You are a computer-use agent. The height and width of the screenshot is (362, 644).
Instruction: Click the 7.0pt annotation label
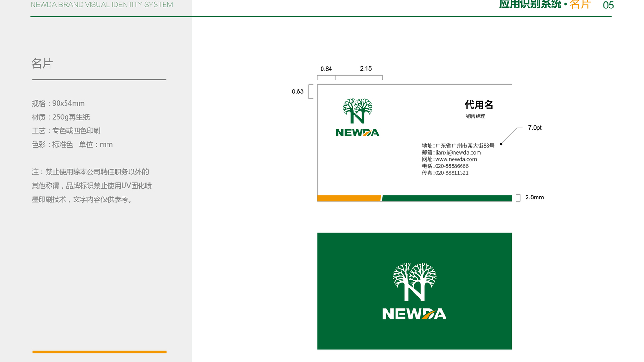(535, 128)
